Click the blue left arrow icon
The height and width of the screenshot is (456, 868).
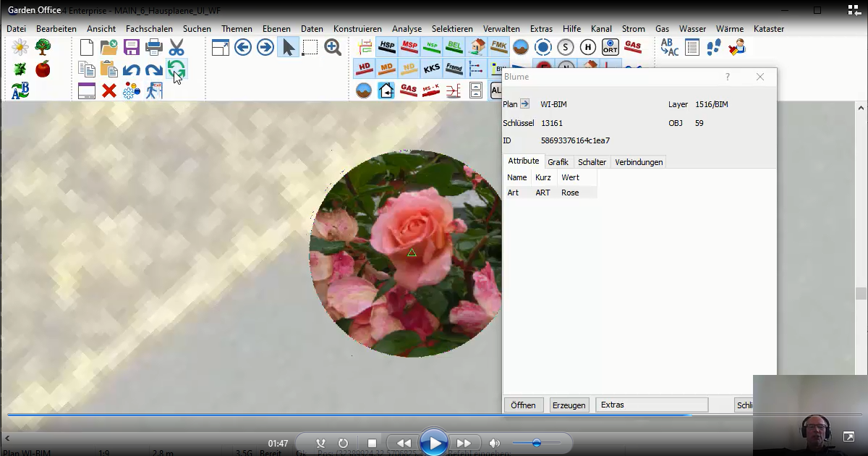[x=243, y=48]
